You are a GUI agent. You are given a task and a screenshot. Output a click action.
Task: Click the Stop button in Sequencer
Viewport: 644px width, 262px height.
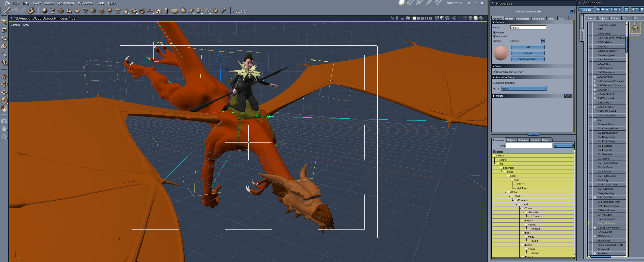(607, 9)
